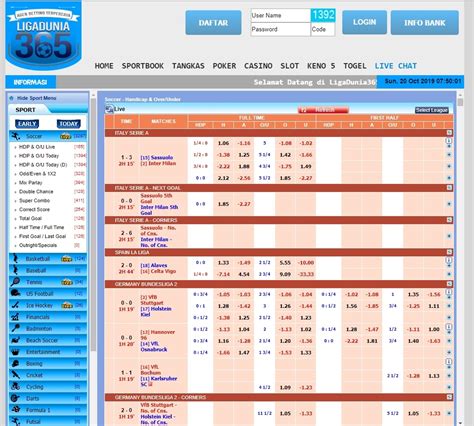
Task: Collapse the Spain La Liga section
Action: [x=449, y=252]
